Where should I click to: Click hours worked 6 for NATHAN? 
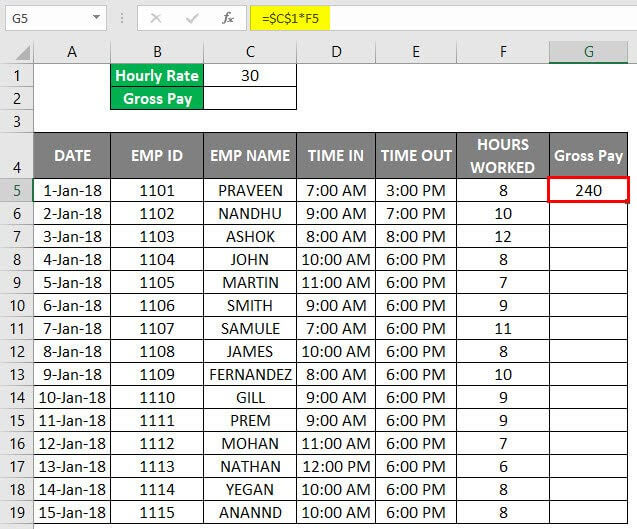(x=503, y=466)
